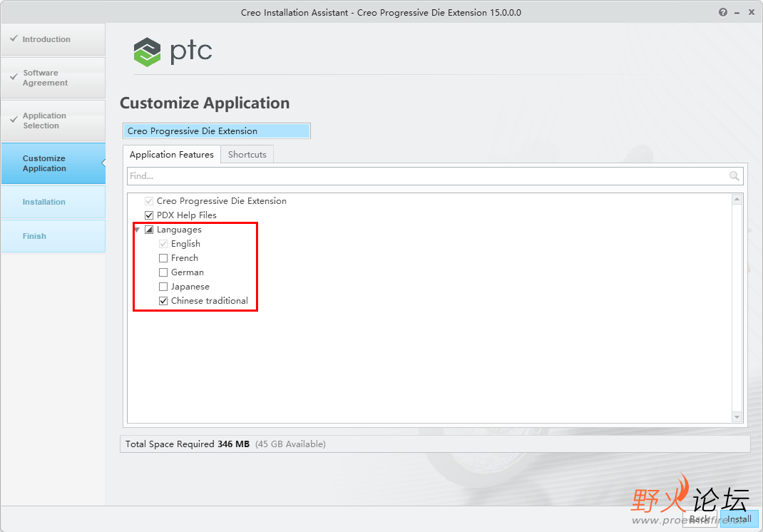Uncheck Chinese traditional language
The width and height of the screenshot is (763, 532).
pos(163,301)
